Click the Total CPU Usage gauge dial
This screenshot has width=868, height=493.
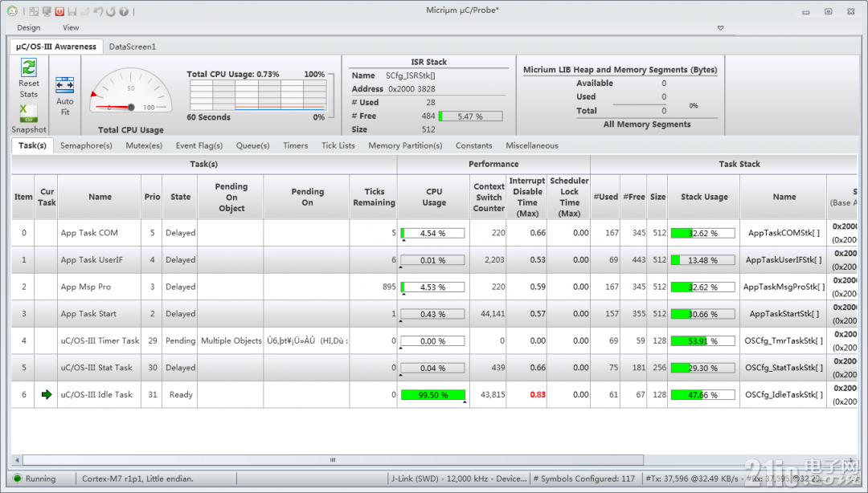pos(131,92)
